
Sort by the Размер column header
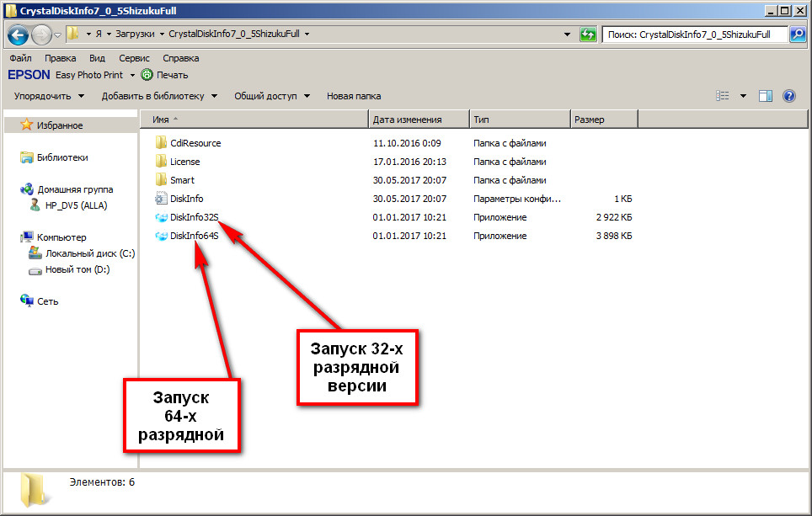[604, 120]
